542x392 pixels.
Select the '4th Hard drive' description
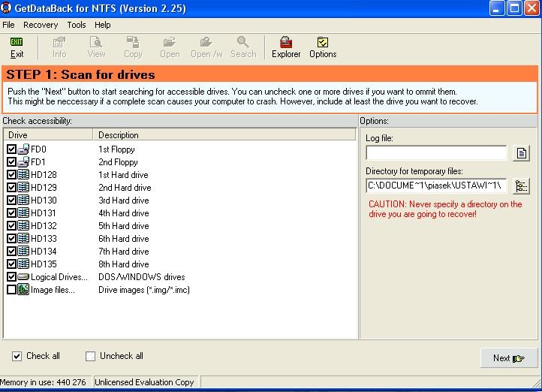pyautogui.click(x=124, y=213)
